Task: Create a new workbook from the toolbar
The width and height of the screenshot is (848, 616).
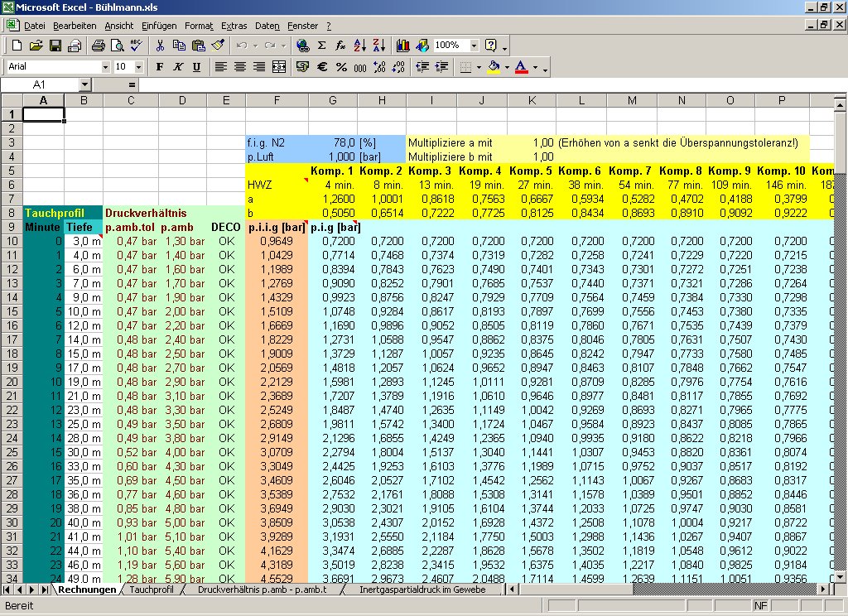Action: pyautogui.click(x=17, y=46)
